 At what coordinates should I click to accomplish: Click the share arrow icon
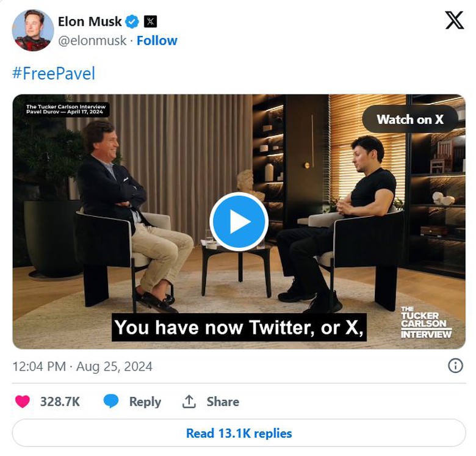pyautogui.click(x=189, y=402)
